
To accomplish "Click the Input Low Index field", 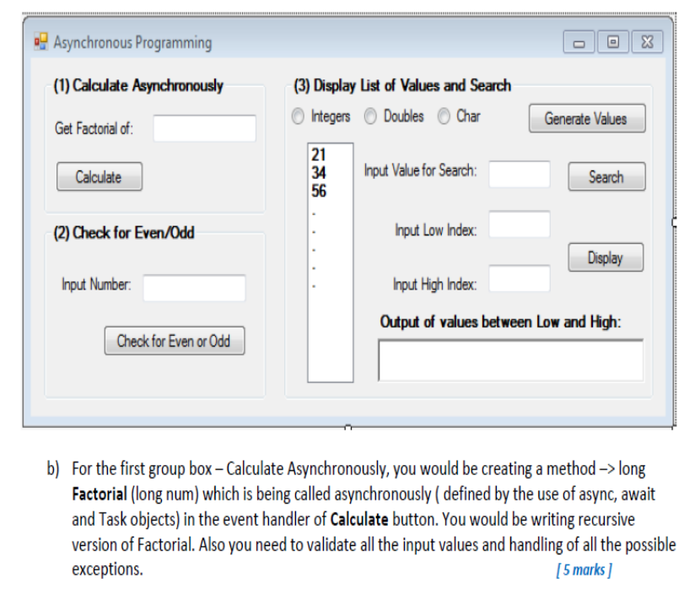I will coord(520,224).
